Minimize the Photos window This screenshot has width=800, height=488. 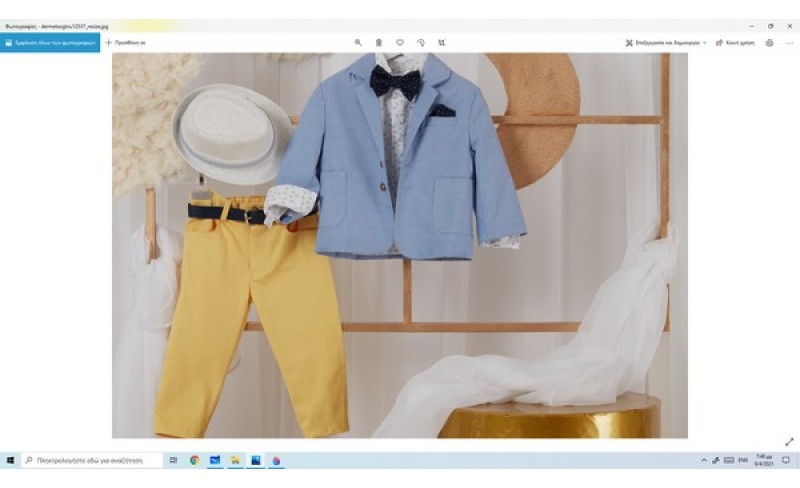tap(752, 26)
